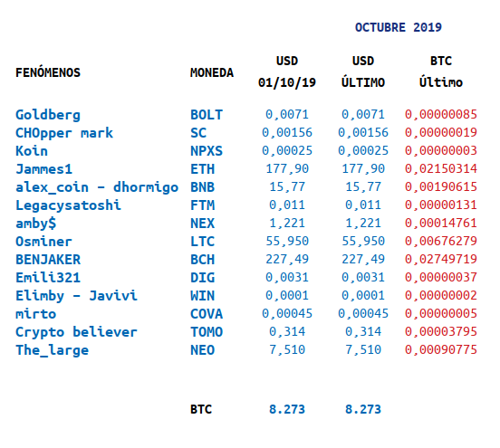Click the BTC value 0,00000037 for DIG
This screenshot has height=448, width=500.
441,278
